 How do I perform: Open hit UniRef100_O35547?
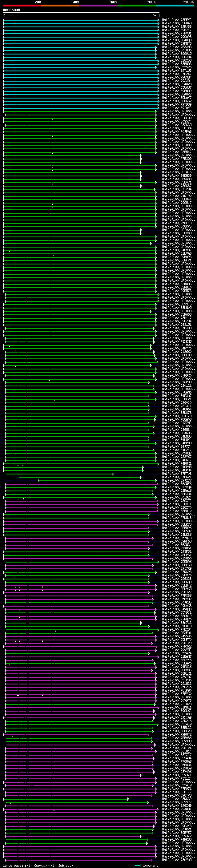177,152
